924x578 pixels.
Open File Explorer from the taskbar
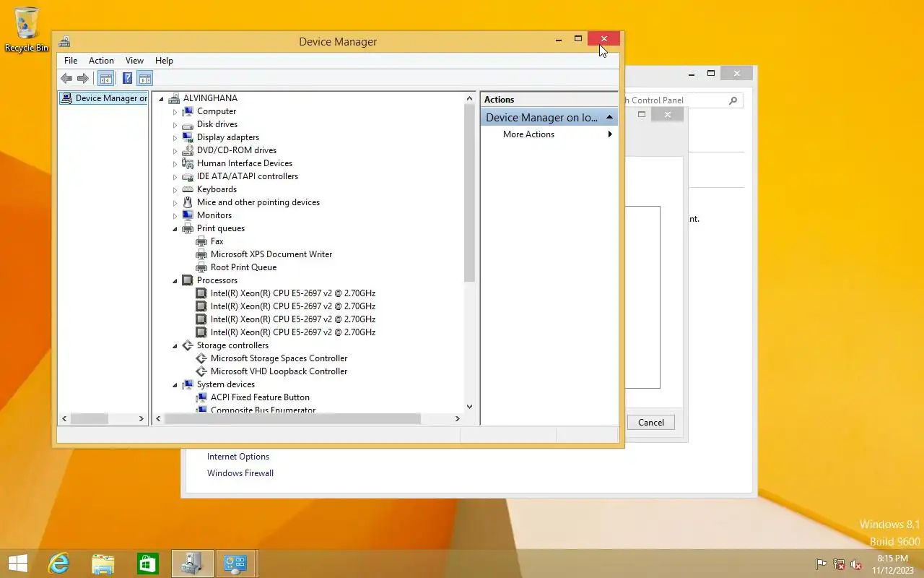[103, 564]
